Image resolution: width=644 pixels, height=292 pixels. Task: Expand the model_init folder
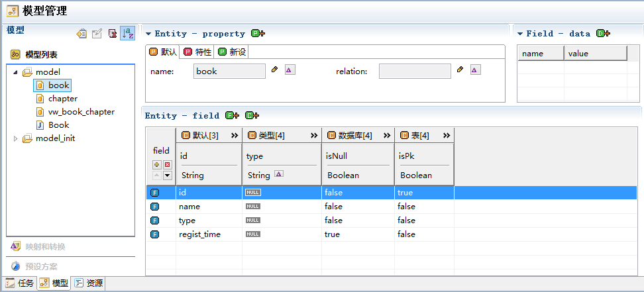coord(16,139)
